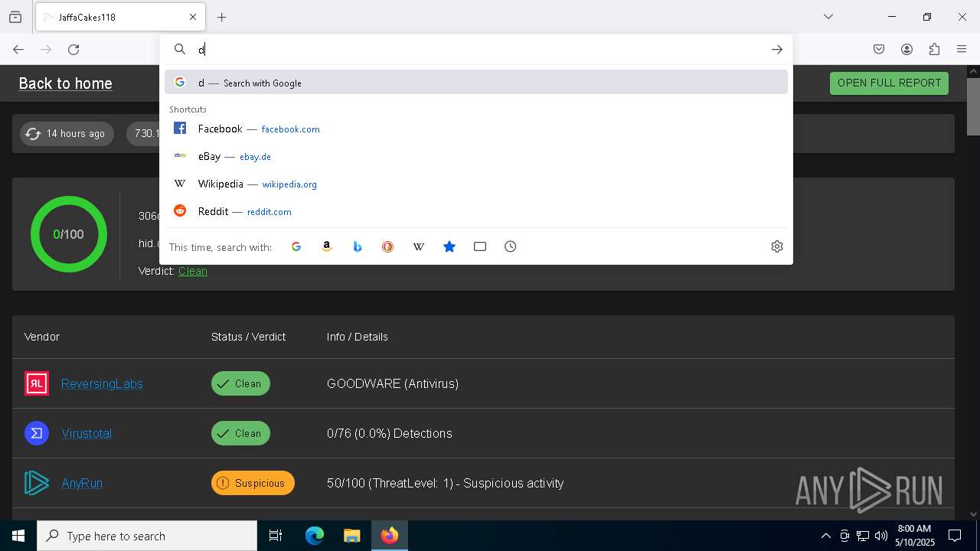Select the eBay shortcut suggestion
Viewport: 980px width, 551px height.
coord(476,156)
